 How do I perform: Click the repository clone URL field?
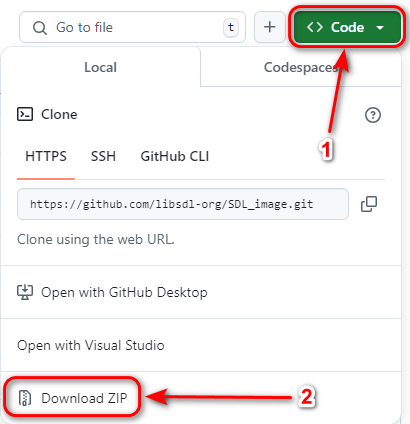point(183,204)
